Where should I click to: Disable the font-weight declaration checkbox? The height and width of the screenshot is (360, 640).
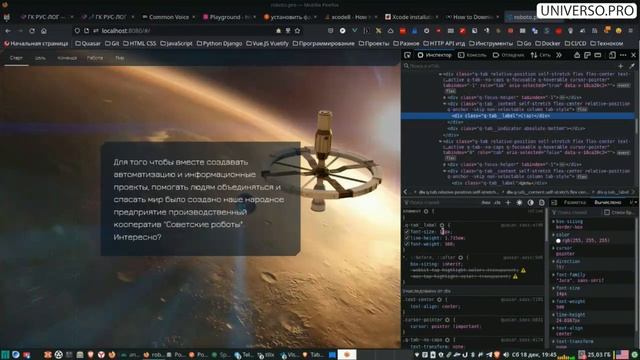[407, 244]
